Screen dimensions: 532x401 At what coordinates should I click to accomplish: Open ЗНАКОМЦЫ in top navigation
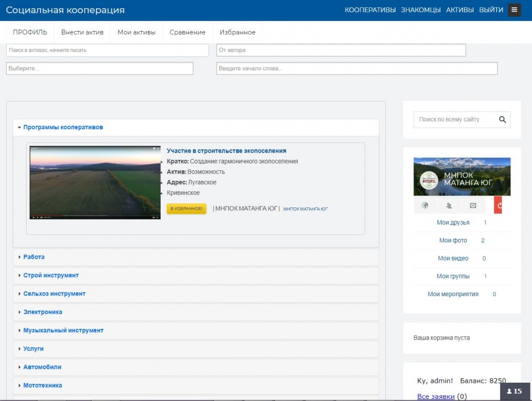[421, 10]
